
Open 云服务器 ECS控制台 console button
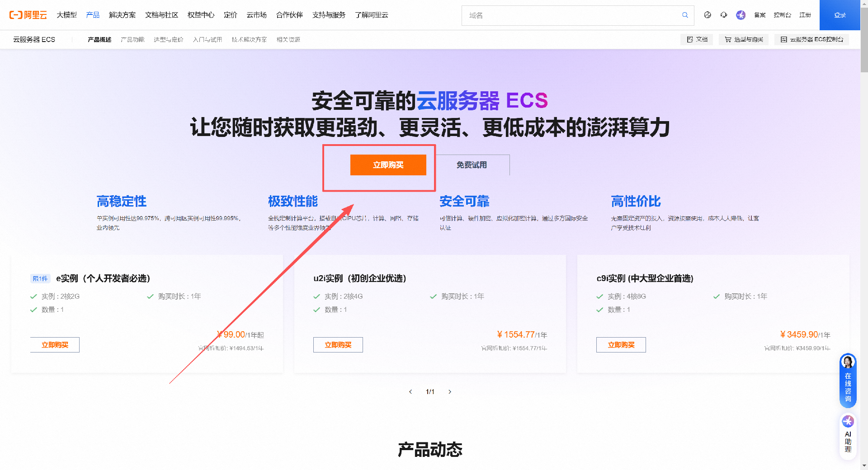click(x=811, y=40)
